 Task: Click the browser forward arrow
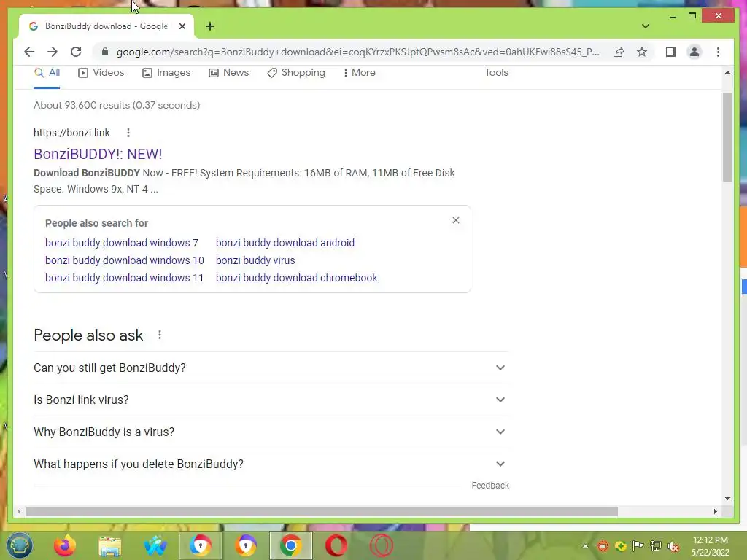coord(53,52)
